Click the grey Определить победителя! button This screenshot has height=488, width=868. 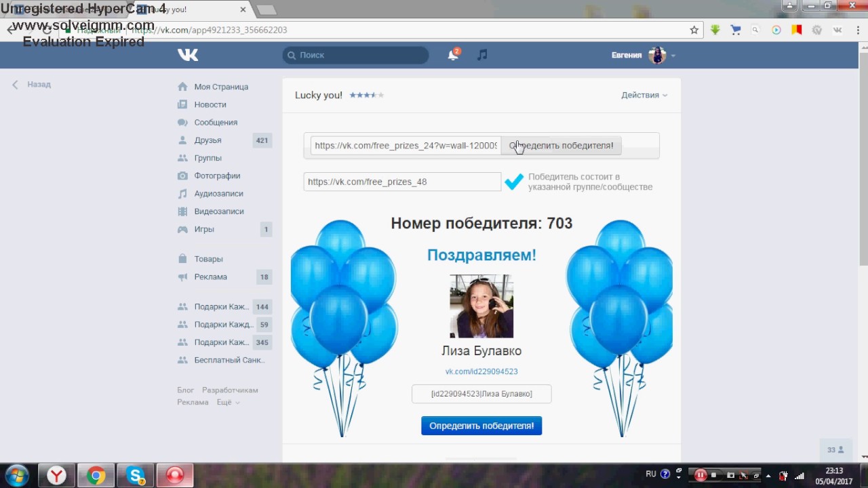[x=561, y=145]
